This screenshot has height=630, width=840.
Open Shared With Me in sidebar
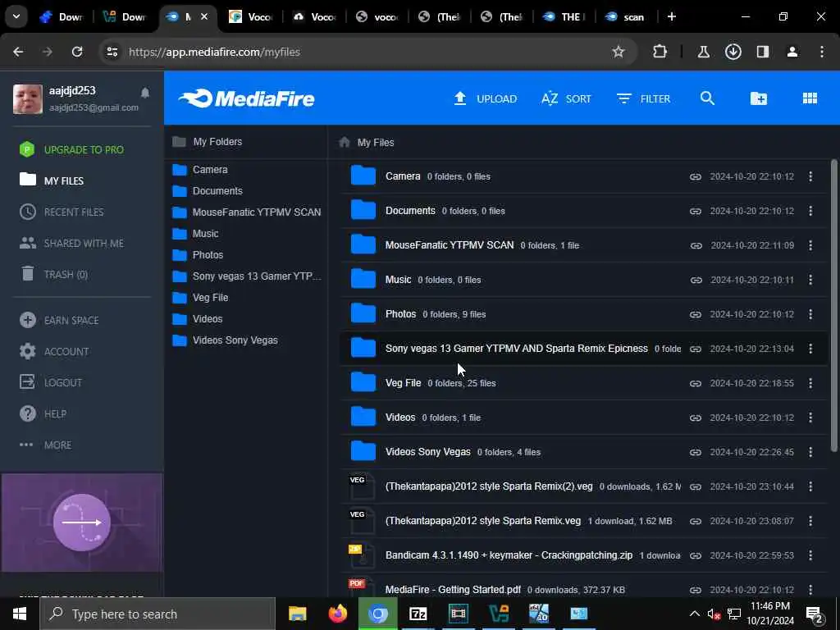[72, 243]
